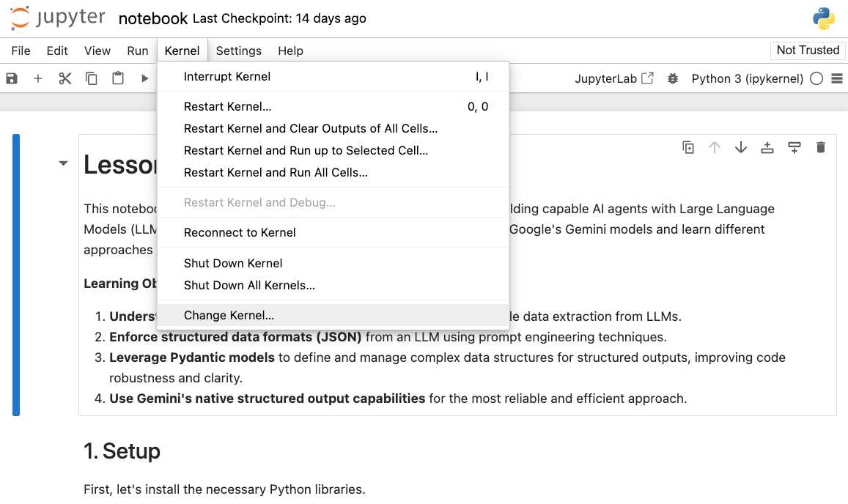Open the hamburger menu beside the kernel indicator
The image size is (848, 504).
(x=837, y=78)
